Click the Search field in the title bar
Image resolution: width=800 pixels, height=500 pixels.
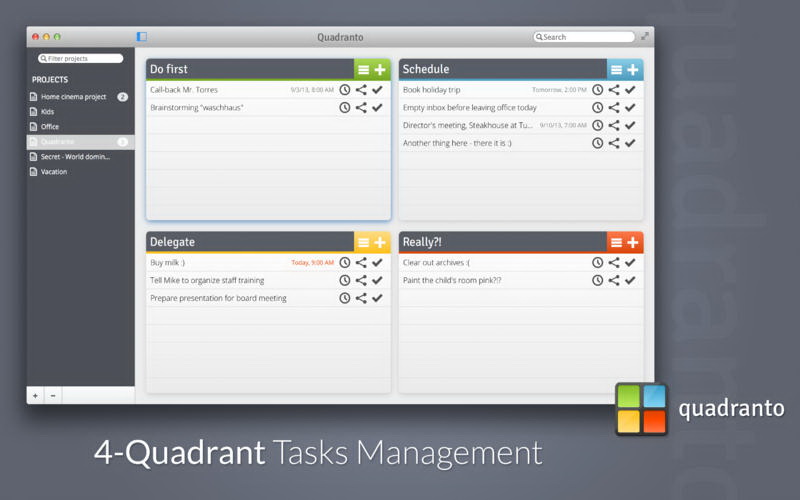tap(586, 37)
